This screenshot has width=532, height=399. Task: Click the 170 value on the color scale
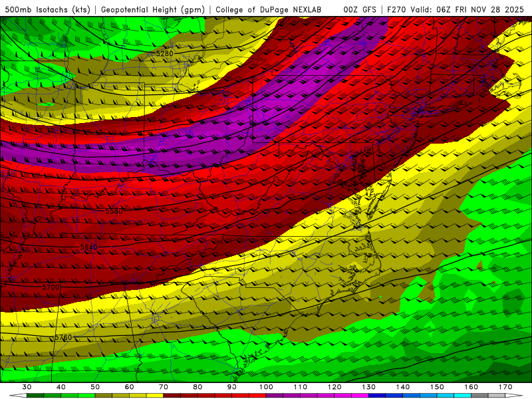click(x=505, y=387)
